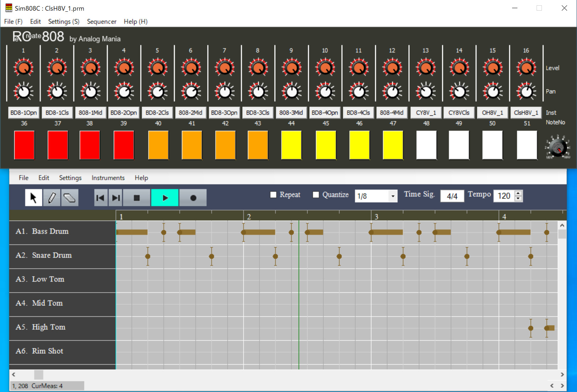Screen dimensions: 577x392
Task: Stop sequencer playback
Action: click(137, 198)
